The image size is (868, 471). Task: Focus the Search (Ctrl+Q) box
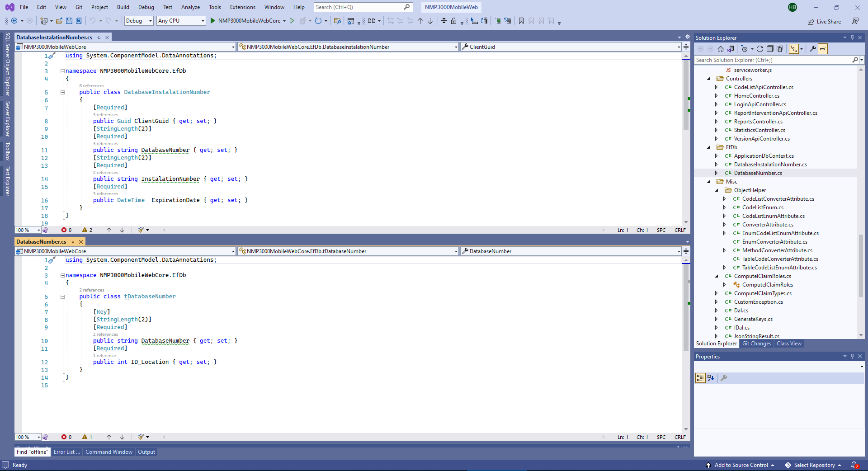(363, 7)
